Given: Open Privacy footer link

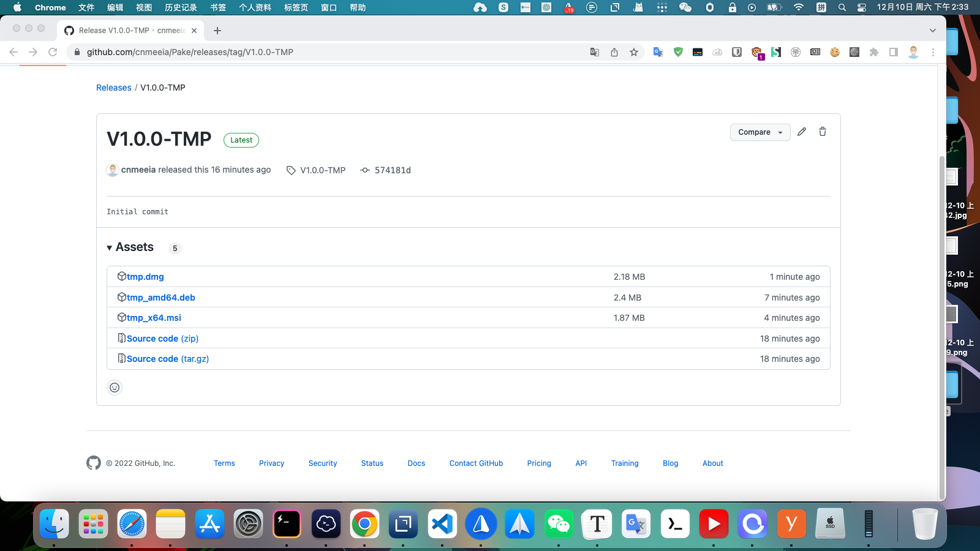Looking at the screenshot, I should (x=271, y=463).
